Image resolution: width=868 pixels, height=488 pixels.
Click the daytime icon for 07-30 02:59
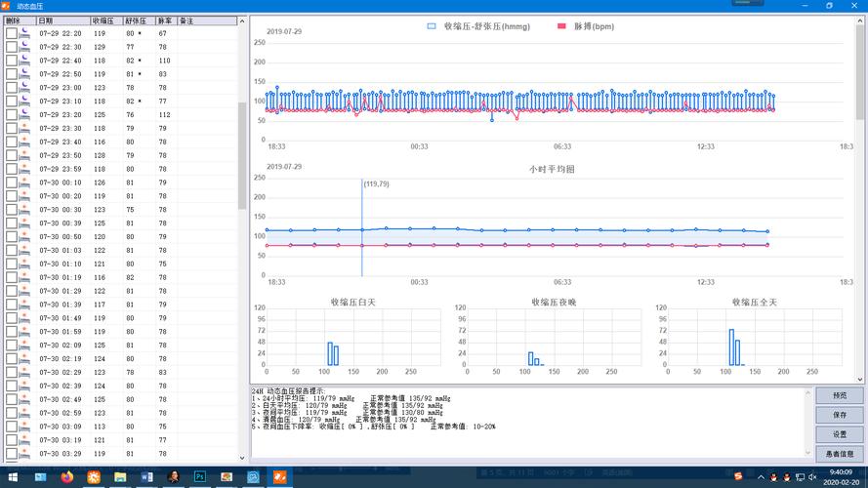click(25, 413)
